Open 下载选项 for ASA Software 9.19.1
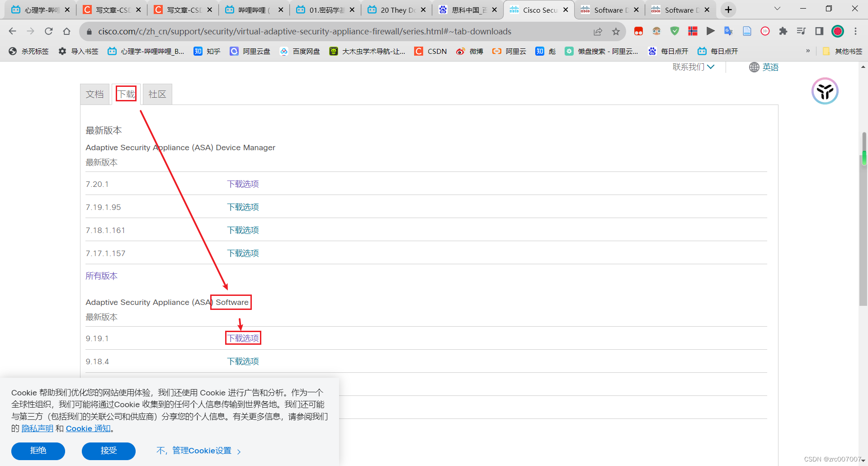This screenshot has width=868, height=466. pos(243,338)
